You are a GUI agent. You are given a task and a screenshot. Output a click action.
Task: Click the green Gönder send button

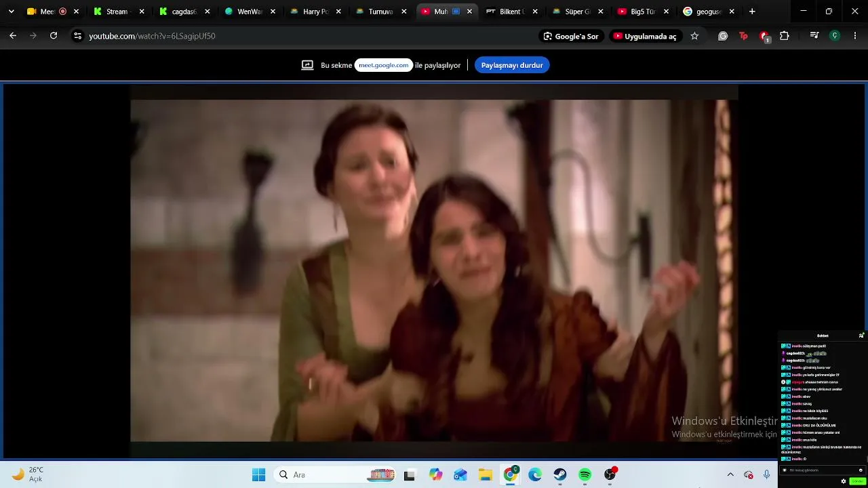click(x=856, y=481)
